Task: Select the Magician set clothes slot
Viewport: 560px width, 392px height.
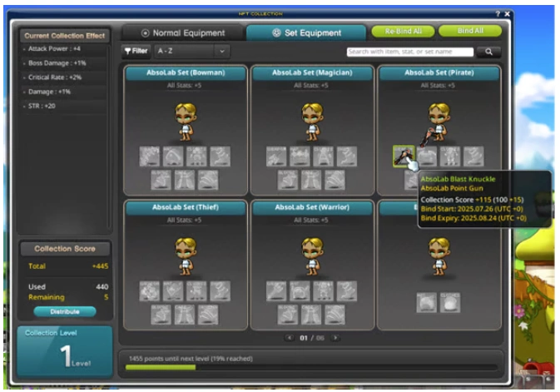Action: (323, 156)
